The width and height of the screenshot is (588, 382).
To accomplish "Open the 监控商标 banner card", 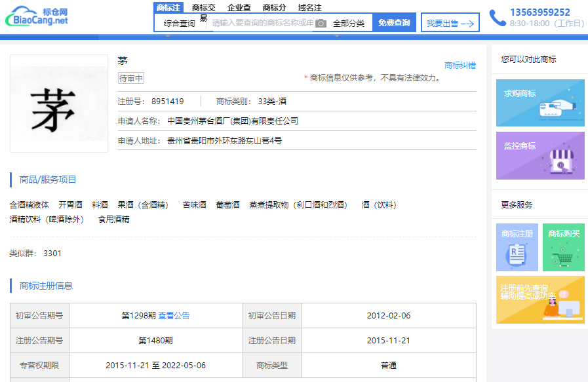I will (540, 155).
